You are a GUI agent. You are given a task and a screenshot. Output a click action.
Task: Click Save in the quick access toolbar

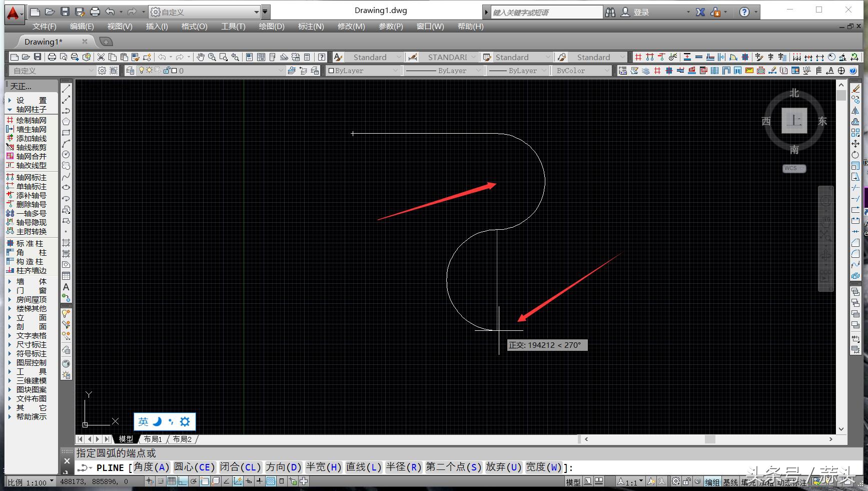point(65,12)
